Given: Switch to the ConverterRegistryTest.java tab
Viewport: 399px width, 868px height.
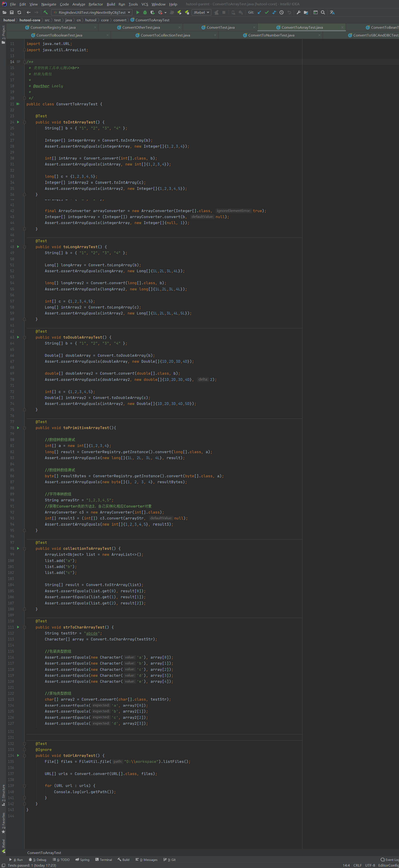Looking at the screenshot, I should 53,27.
